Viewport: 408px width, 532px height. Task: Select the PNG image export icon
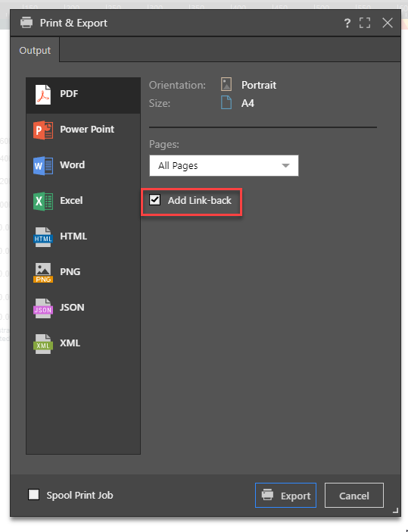click(x=43, y=273)
